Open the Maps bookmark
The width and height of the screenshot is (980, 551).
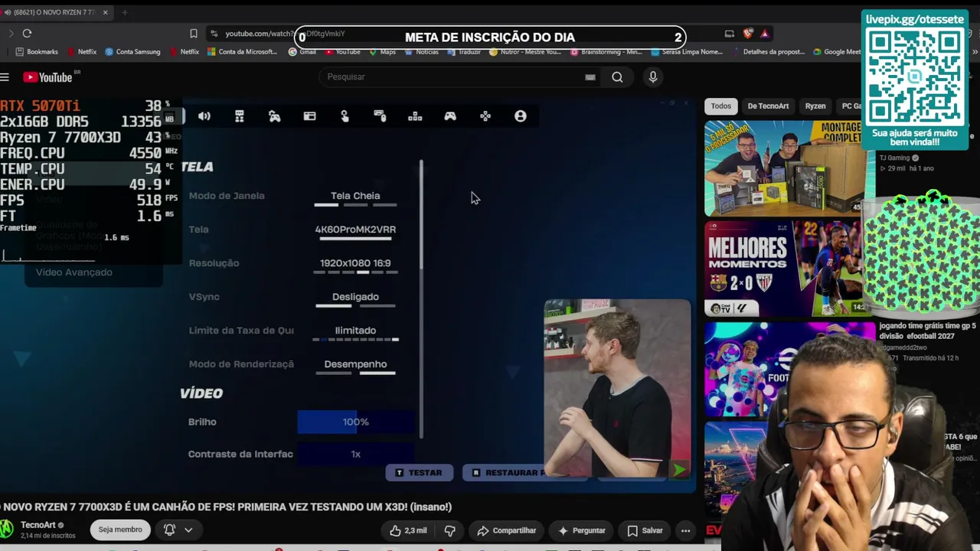pyautogui.click(x=382, y=52)
